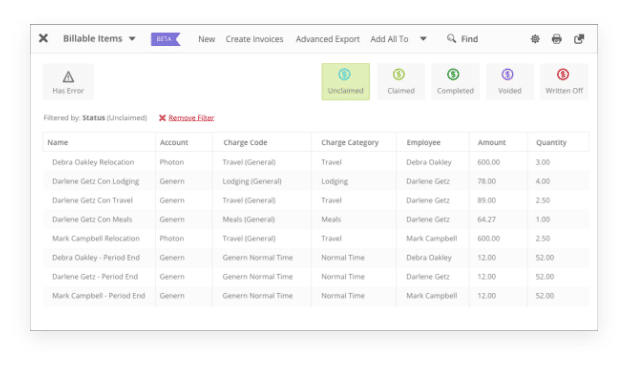Click the red X beside Remove Filter

coord(162,118)
